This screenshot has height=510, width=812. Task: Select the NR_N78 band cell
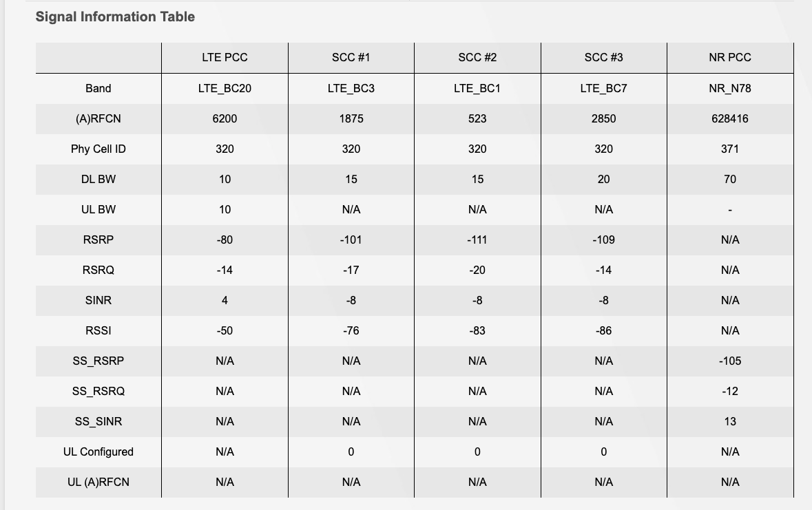click(730, 88)
